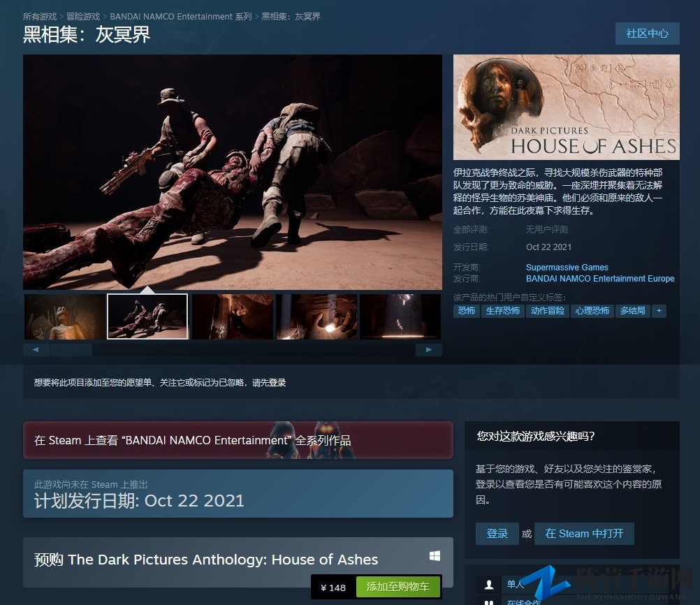The width and height of the screenshot is (700, 605).
Task: Select the soldiers dragging body thumbnail
Action: (x=148, y=316)
